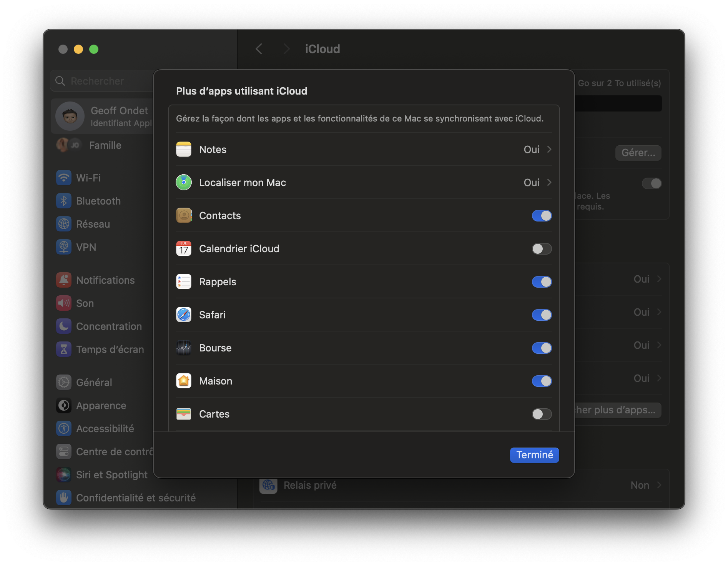Click the Rappels app icon
Viewport: 728px width, 566px height.
pyautogui.click(x=184, y=281)
